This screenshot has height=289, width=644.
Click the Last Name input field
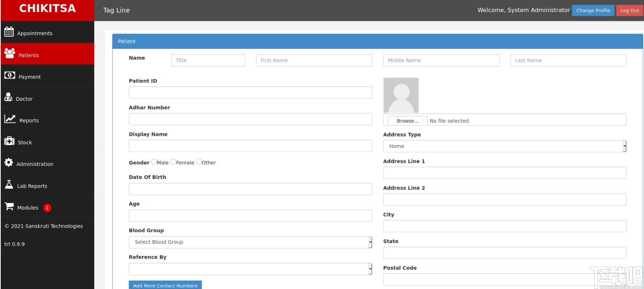pos(568,60)
